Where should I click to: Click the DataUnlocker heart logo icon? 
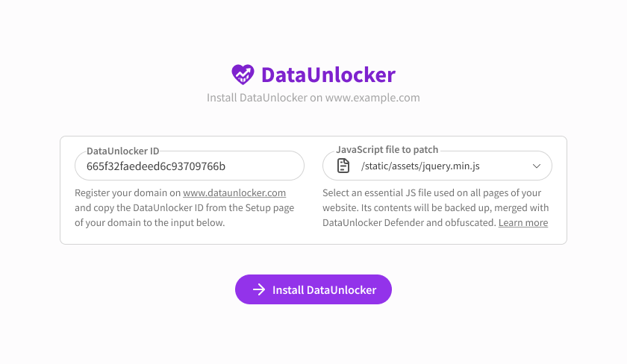pos(243,75)
